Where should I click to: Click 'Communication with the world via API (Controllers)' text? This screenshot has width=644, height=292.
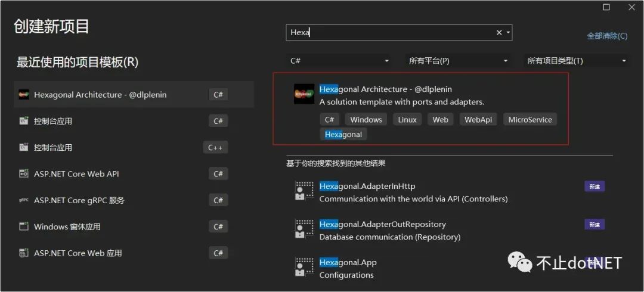click(414, 199)
